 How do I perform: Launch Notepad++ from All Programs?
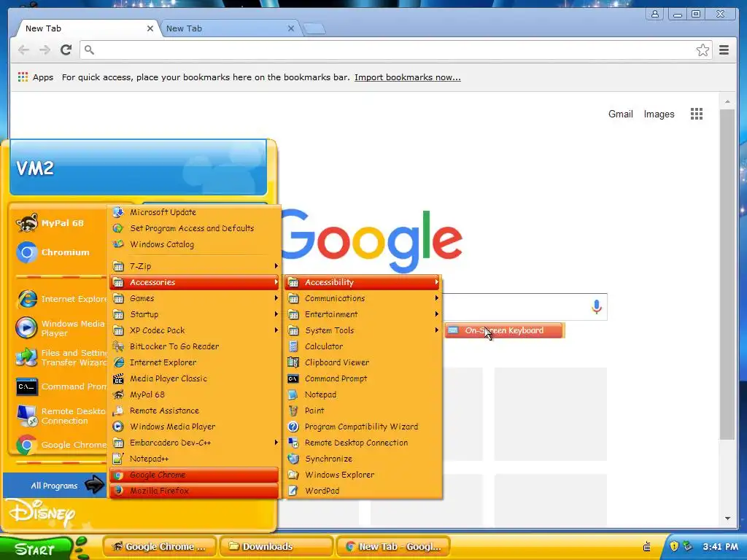194,459
